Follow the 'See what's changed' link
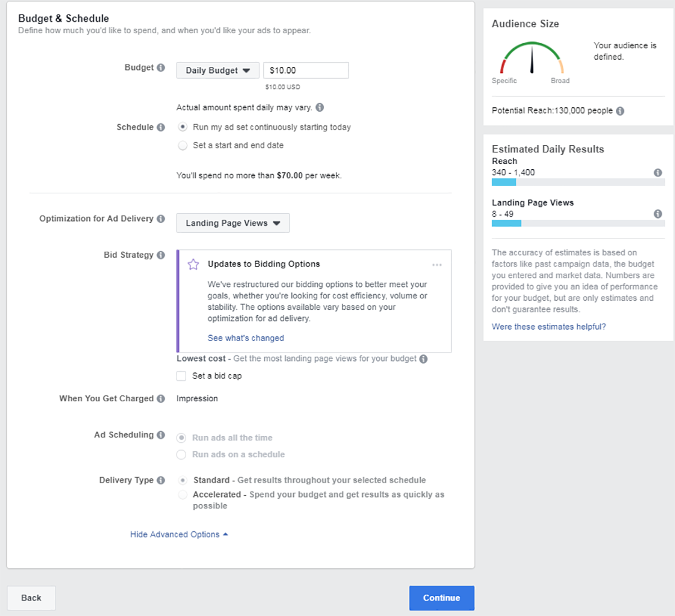 [246, 338]
